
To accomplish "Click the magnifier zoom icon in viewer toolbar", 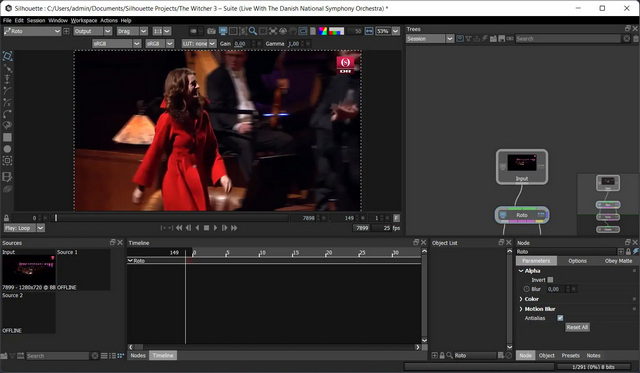I will tap(253, 31).
